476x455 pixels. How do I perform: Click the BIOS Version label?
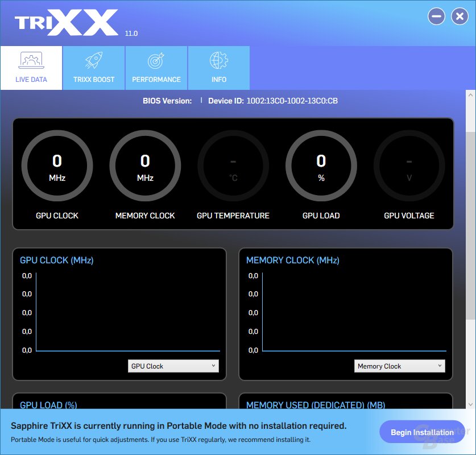click(x=167, y=100)
